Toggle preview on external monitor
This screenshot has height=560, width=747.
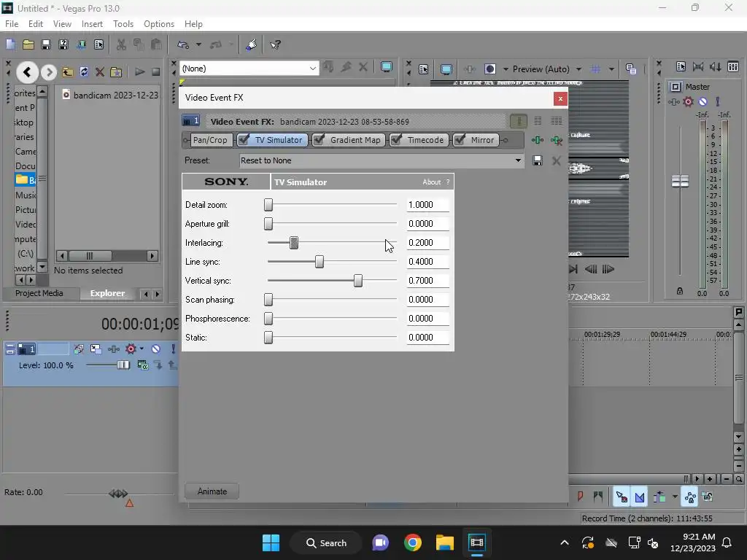(446, 69)
